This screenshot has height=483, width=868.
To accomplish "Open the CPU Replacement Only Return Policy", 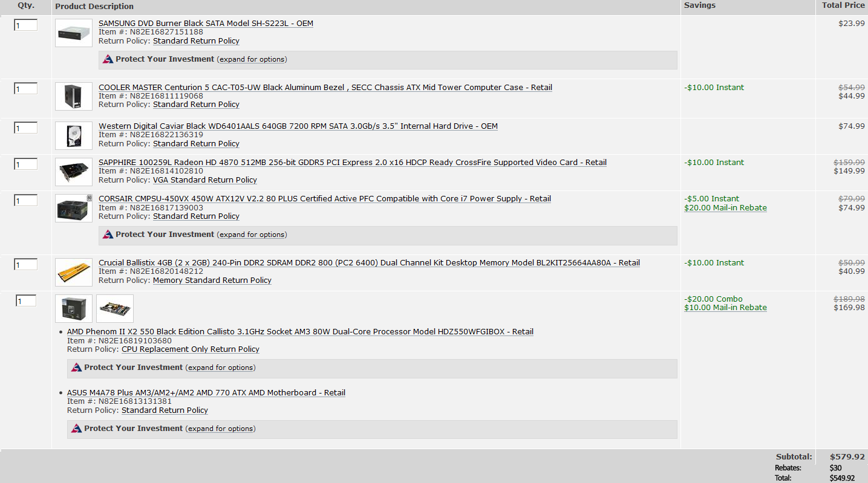I will tap(191, 349).
